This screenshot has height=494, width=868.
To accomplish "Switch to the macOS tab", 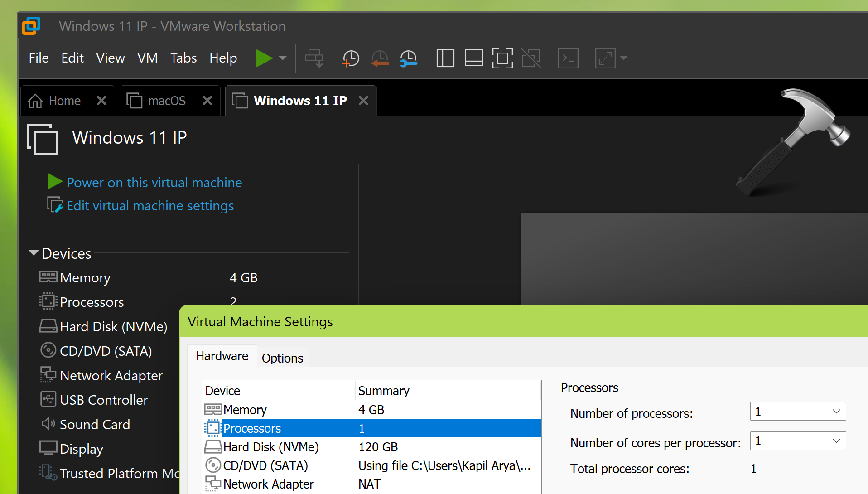I will 166,100.
